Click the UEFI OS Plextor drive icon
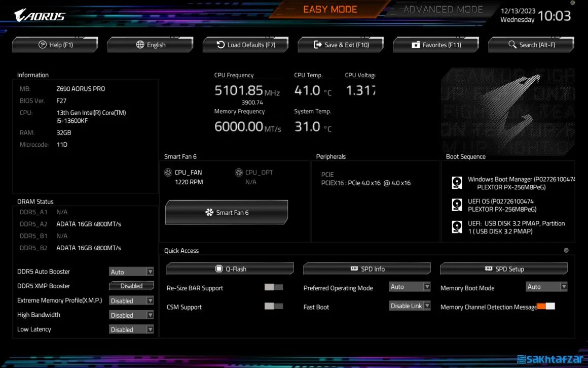This screenshot has width=588, height=368. [x=457, y=205]
